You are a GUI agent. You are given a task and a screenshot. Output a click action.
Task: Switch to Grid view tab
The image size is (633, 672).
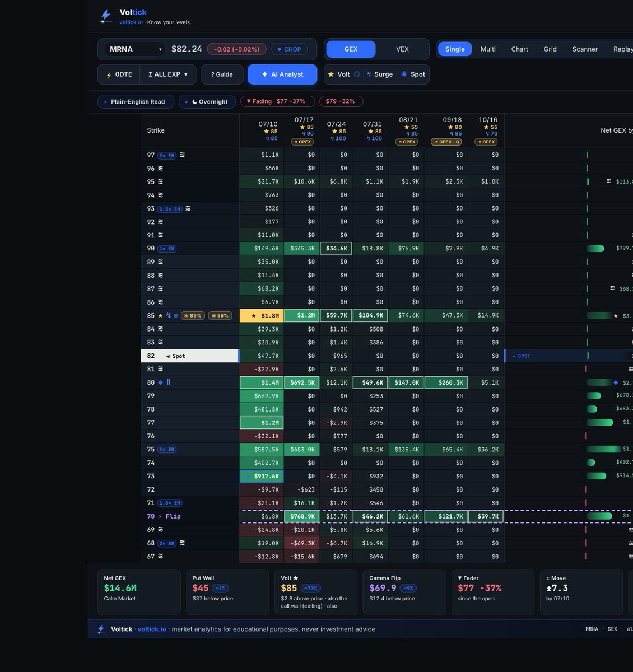550,49
